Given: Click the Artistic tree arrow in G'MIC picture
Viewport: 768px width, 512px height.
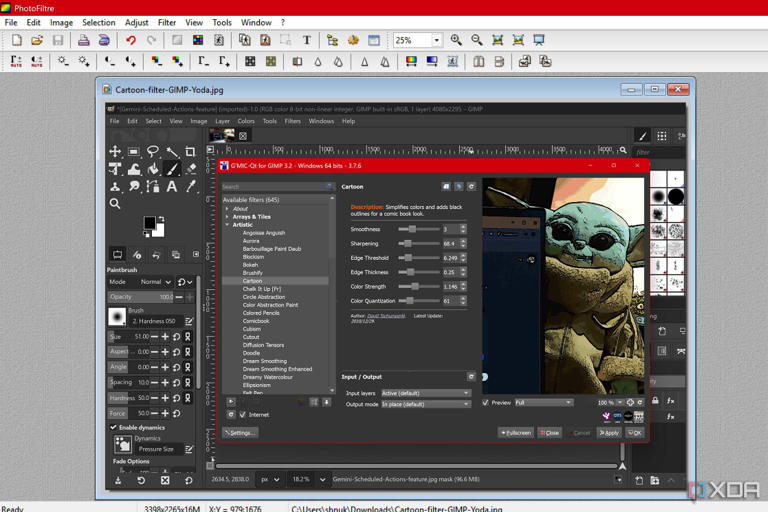Looking at the screenshot, I should pos(227,224).
